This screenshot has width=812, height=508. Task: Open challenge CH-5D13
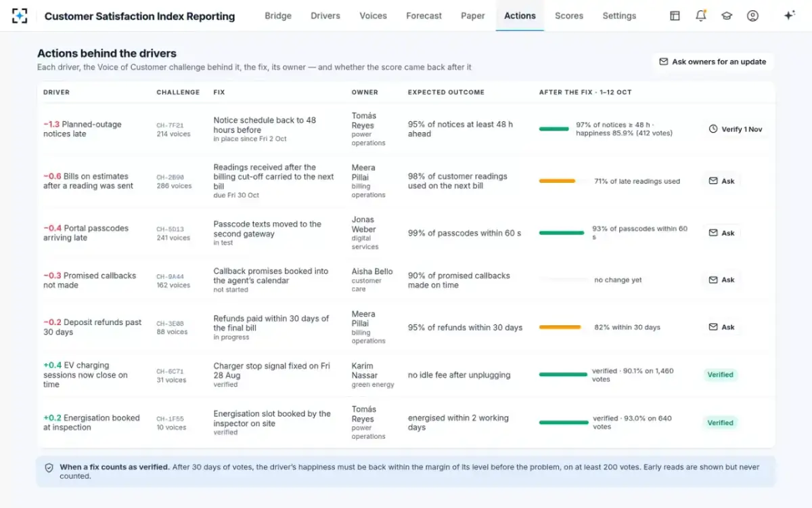pos(170,230)
